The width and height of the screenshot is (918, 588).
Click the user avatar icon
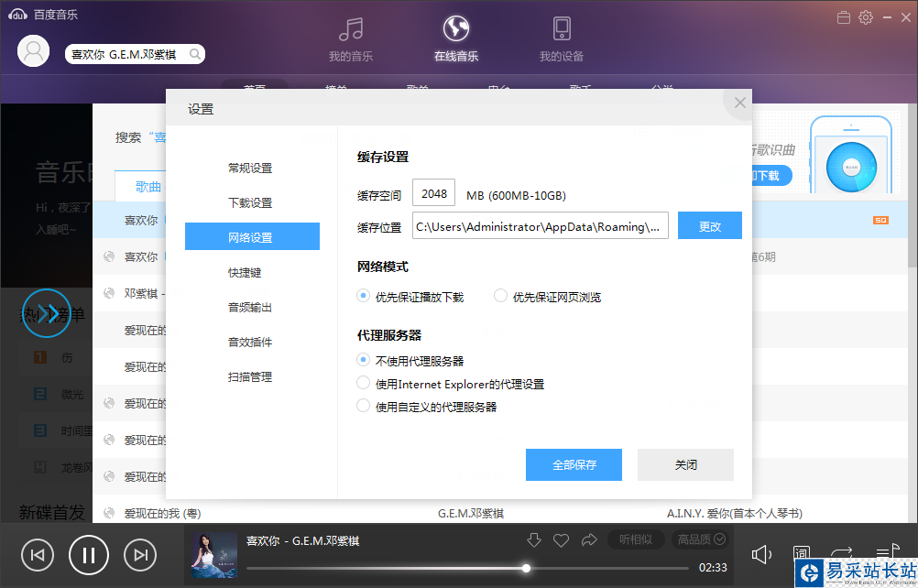[33, 51]
